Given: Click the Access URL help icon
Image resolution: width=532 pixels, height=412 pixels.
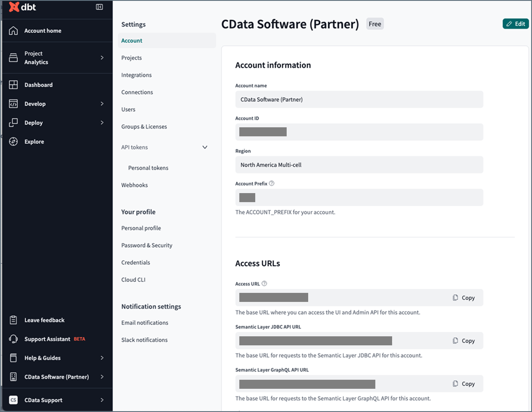Looking at the screenshot, I should click(x=264, y=283).
